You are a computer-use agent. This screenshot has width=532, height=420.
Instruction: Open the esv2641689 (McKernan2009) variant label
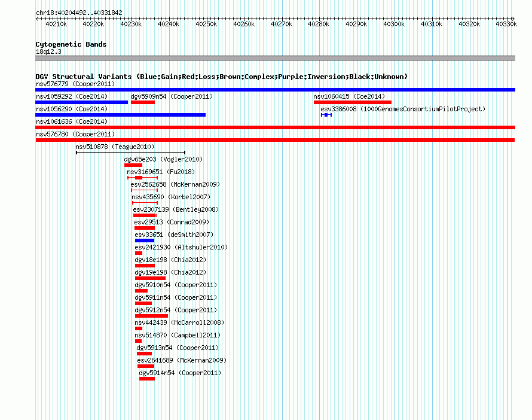point(182,360)
